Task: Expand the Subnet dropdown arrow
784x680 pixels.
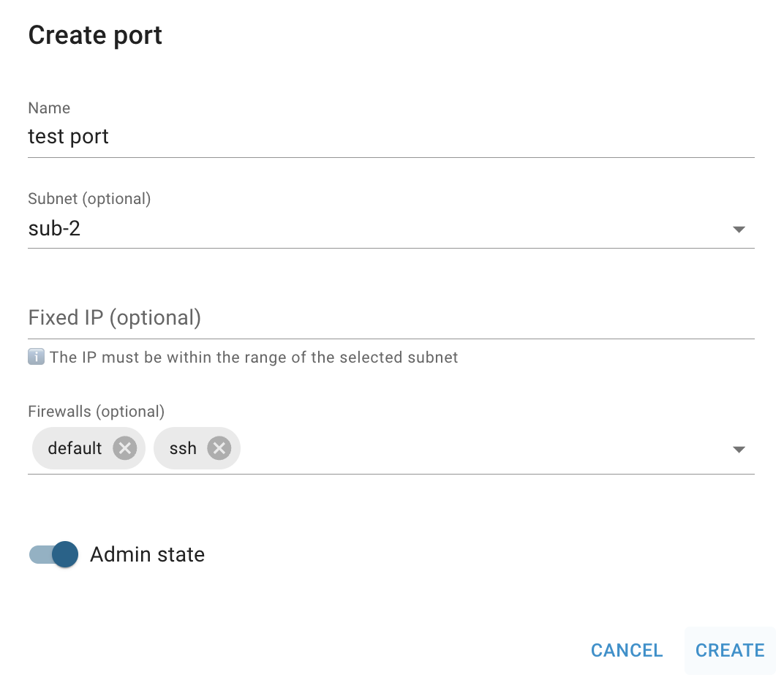Action: 739,230
